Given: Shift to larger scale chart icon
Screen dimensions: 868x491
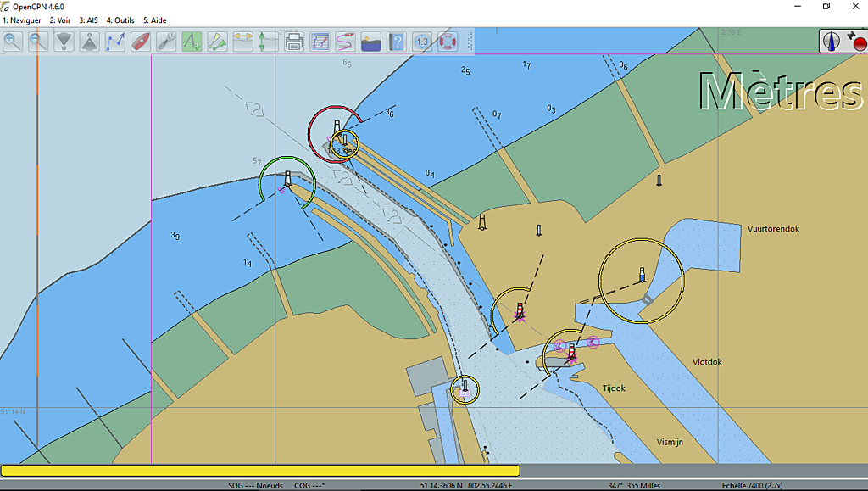Looking at the screenshot, I should [x=64, y=42].
